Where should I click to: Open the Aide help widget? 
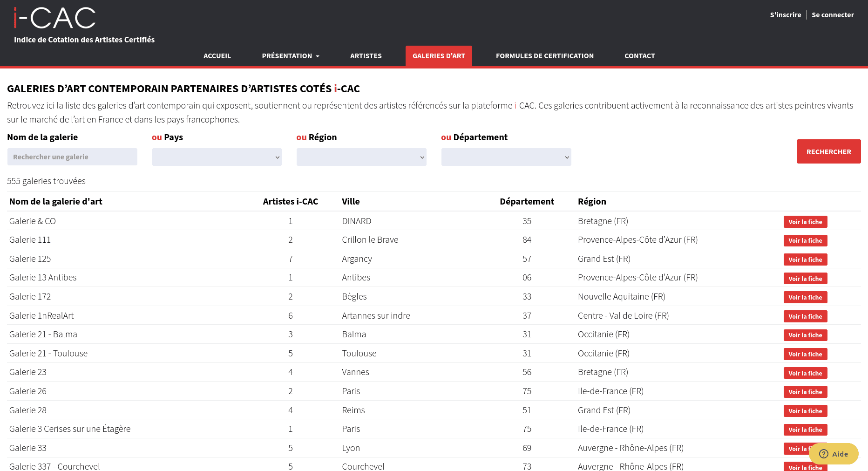tap(834, 454)
